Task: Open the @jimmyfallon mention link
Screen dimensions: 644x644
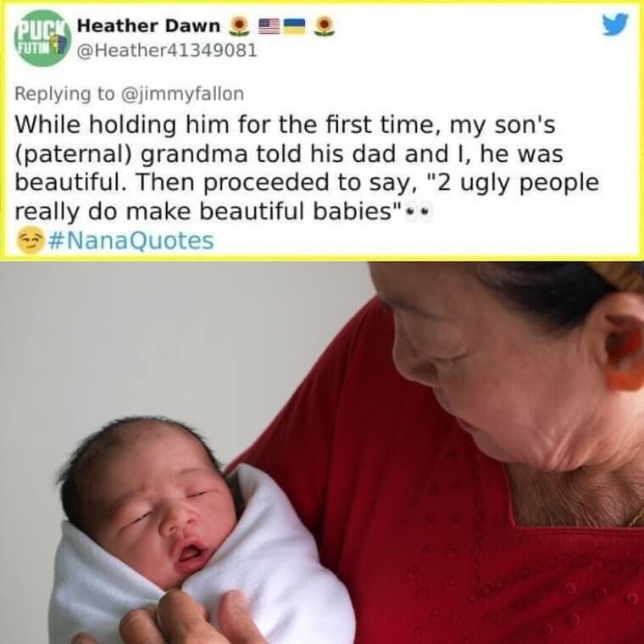Action: (x=182, y=94)
